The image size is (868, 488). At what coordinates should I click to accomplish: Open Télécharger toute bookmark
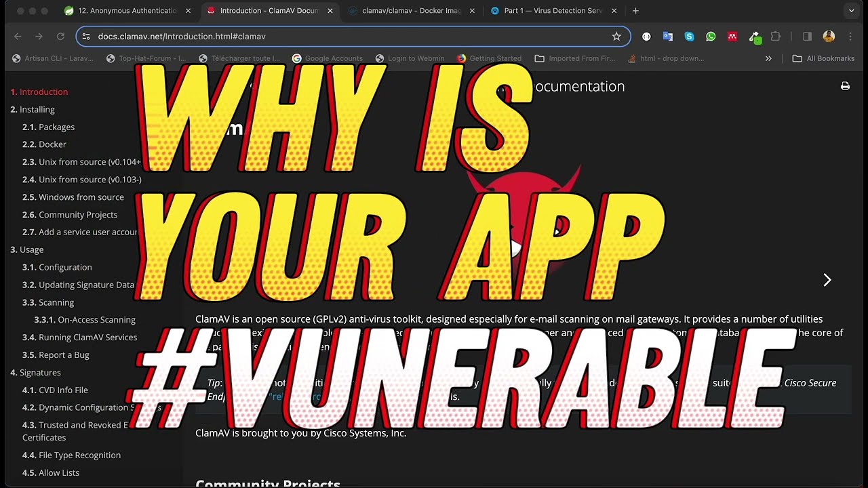coord(239,58)
